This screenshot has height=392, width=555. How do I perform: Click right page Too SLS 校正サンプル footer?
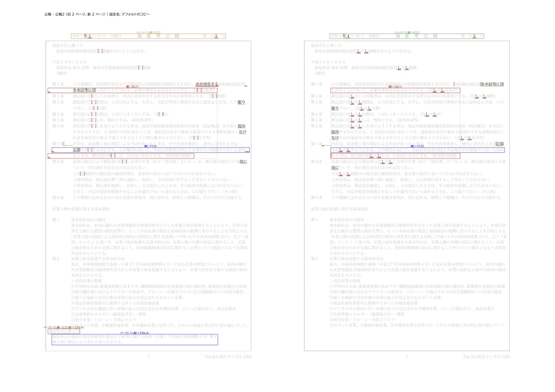point(486,357)
